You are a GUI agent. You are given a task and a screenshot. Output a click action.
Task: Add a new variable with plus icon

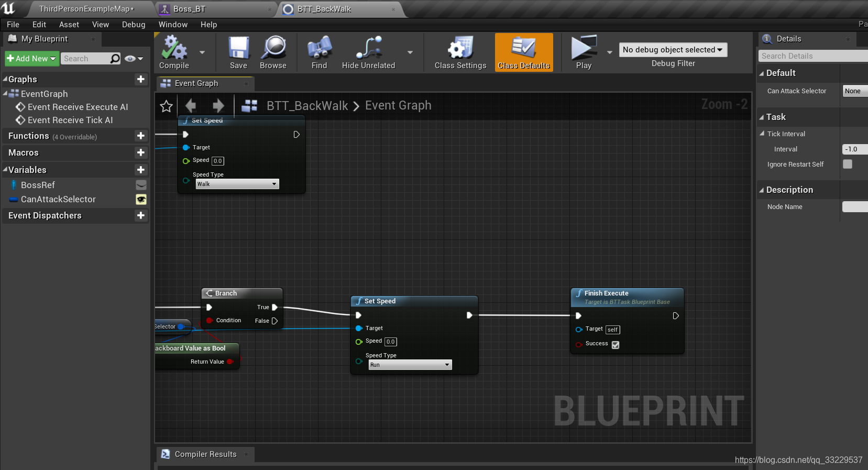point(141,170)
